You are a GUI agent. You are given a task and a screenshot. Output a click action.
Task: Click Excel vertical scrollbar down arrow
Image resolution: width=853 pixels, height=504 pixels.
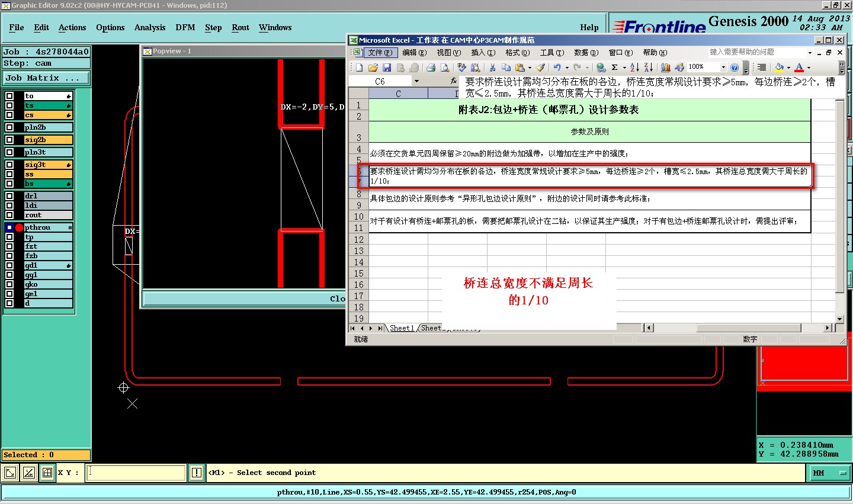pos(839,319)
